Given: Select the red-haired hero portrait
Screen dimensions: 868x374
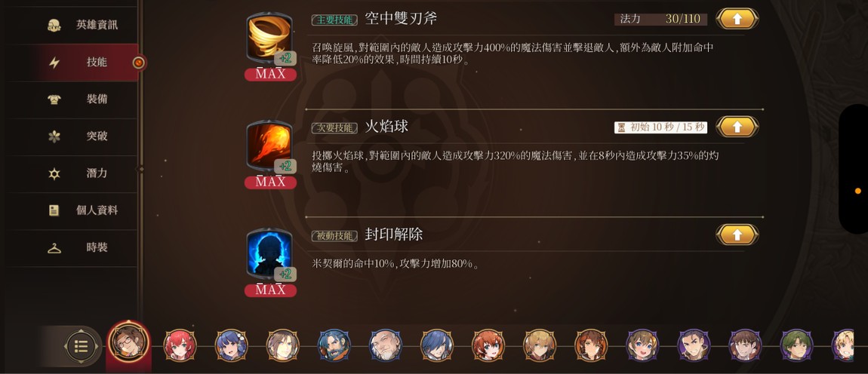Looking at the screenshot, I should point(180,345).
